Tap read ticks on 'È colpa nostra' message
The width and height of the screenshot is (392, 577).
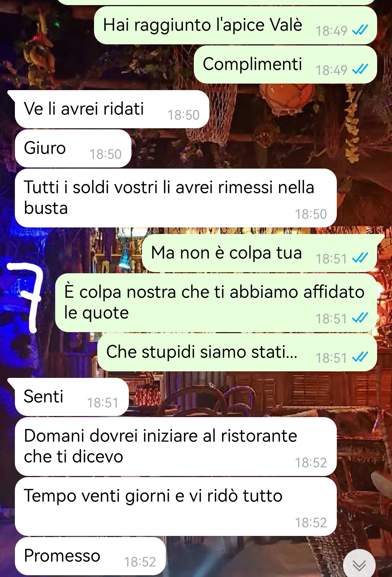coord(360,318)
